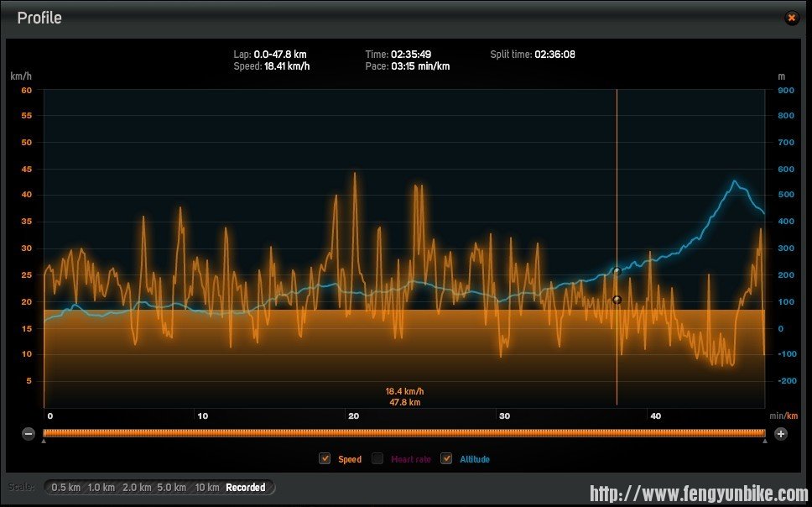This screenshot has height=507, width=812.
Task: Toggle the Altitude checkbox
Action: (x=446, y=458)
